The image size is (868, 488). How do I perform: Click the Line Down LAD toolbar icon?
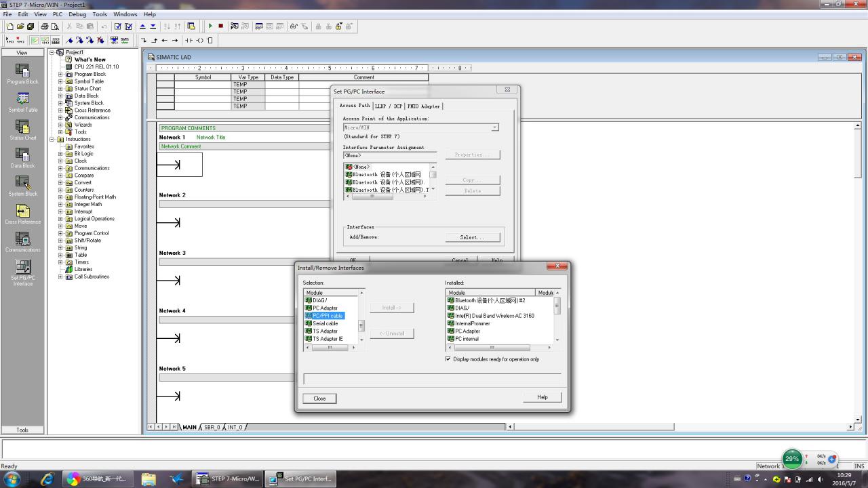click(144, 40)
